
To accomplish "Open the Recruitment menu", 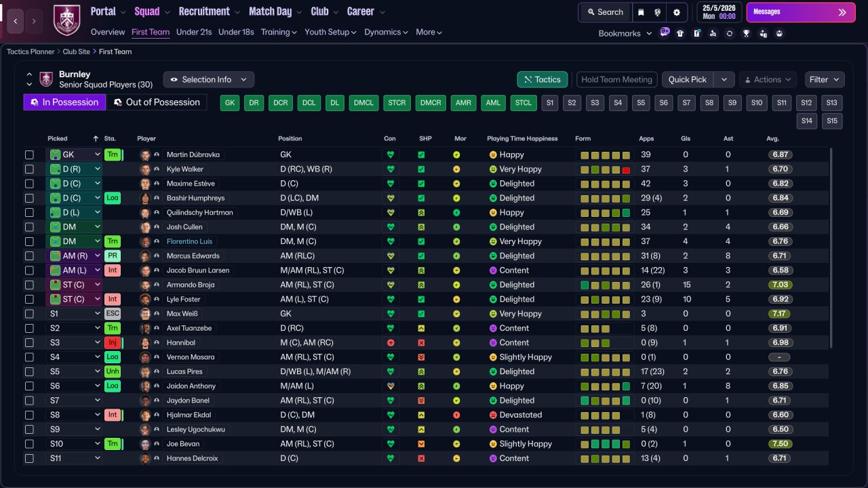I will coord(209,12).
